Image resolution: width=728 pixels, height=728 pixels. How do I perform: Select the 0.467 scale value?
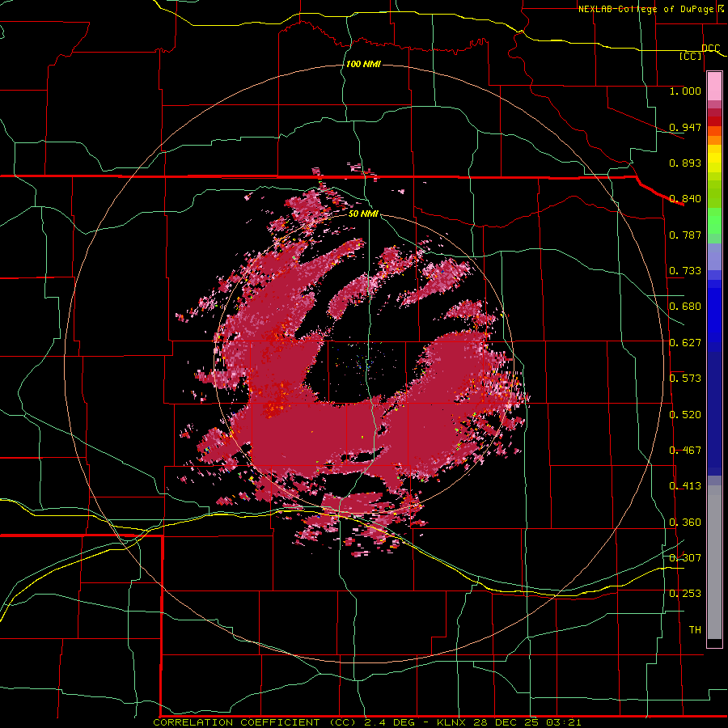coord(685,451)
